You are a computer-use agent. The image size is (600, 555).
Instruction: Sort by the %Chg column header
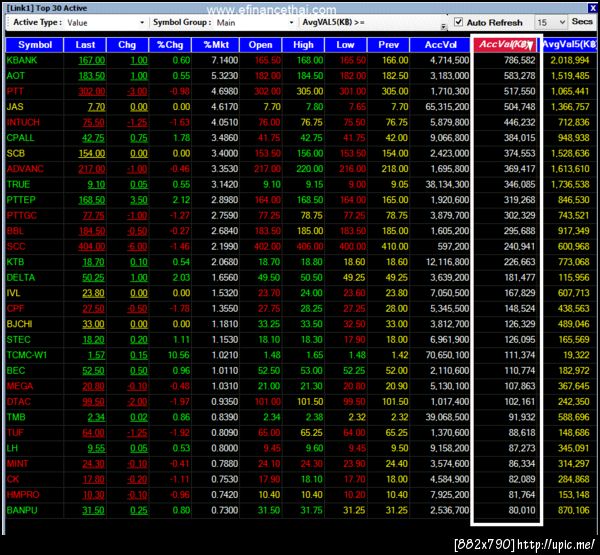[x=170, y=45]
